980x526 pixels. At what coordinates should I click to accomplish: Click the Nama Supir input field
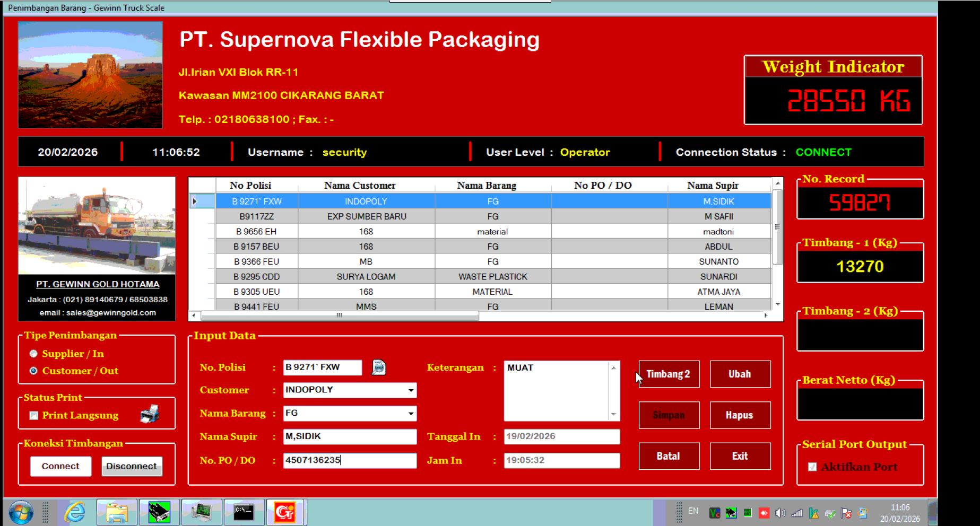coord(350,436)
